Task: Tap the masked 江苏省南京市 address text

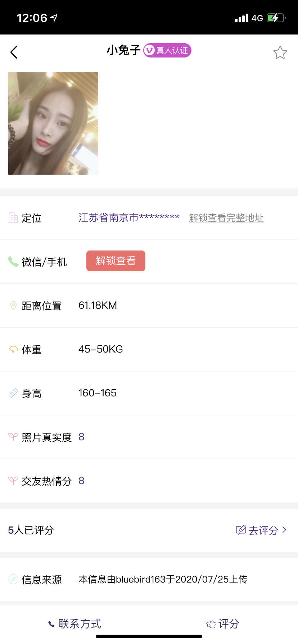Action: pos(129,218)
